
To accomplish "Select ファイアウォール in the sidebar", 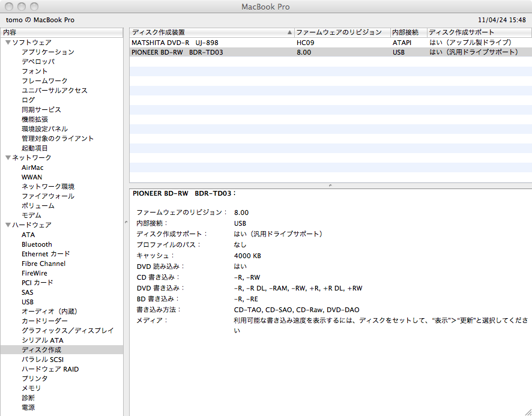I will click(x=48, y=196).
